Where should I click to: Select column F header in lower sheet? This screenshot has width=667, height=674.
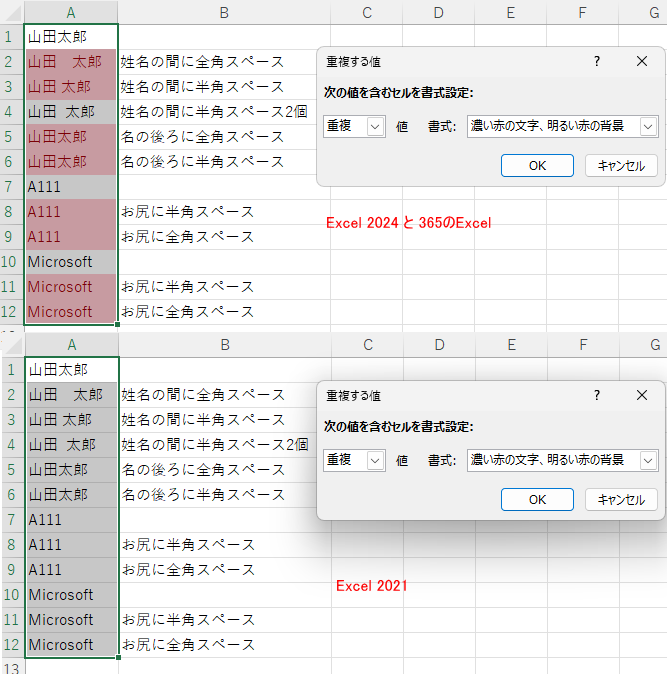(582, 345)
